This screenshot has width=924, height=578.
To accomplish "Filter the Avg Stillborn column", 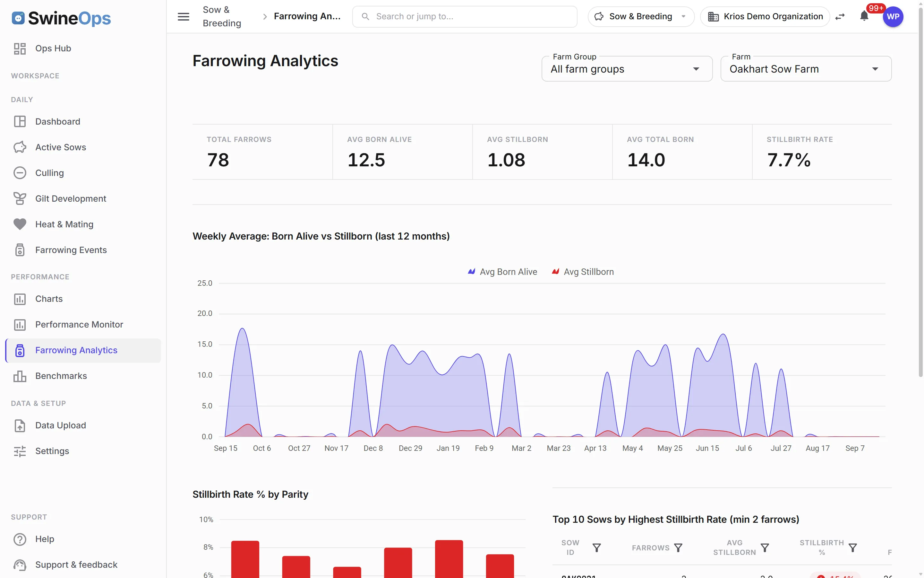I will point(765,547).
